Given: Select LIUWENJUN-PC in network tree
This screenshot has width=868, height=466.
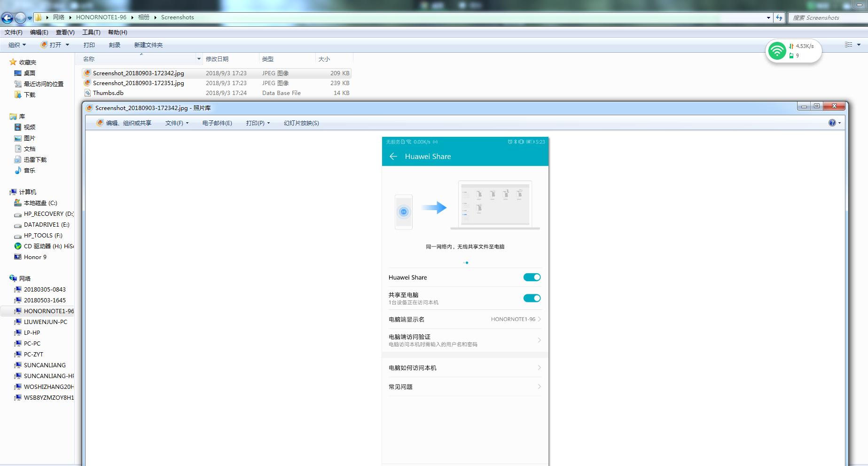Looking at the screenshot, I should [45, 322].
